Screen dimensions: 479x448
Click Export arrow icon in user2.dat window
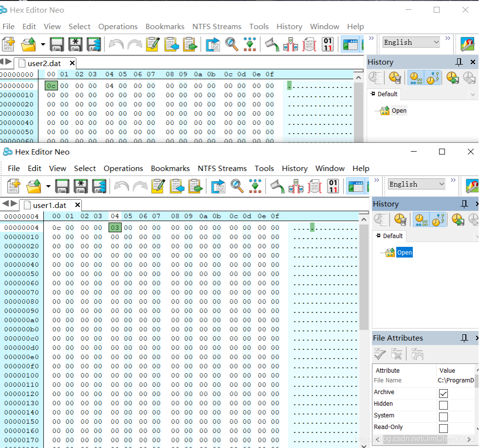[213, 44]
